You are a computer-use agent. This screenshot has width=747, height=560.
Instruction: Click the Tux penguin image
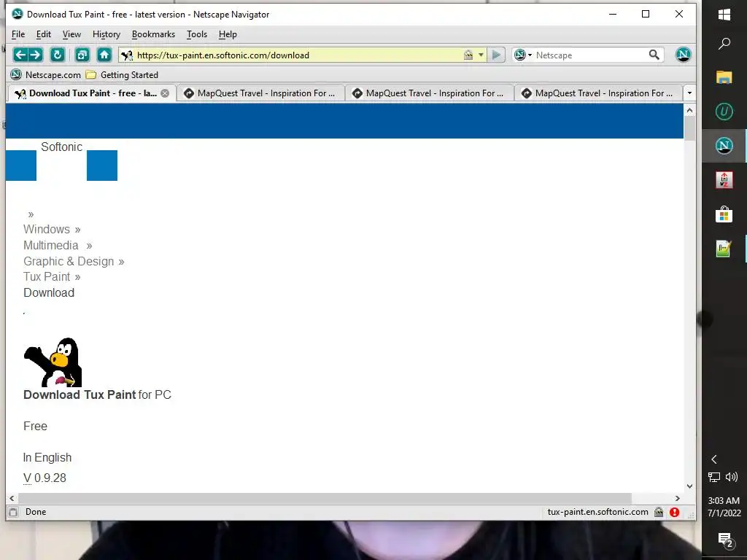(53, 362)
